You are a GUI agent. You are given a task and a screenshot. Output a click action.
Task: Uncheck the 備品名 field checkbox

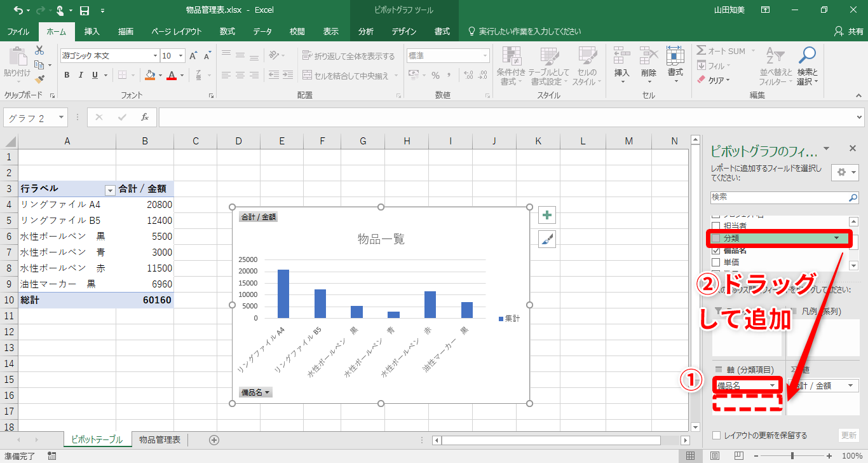(x=716, y=251)
